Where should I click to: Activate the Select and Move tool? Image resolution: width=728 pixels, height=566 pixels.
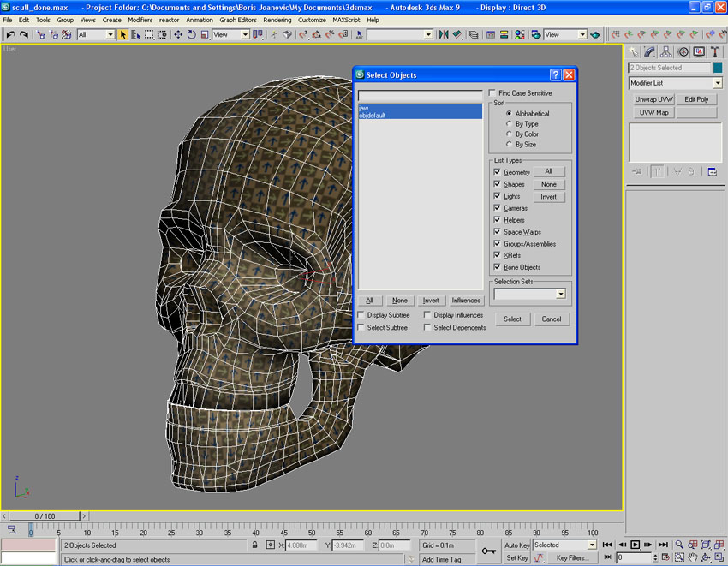point(178,34)
